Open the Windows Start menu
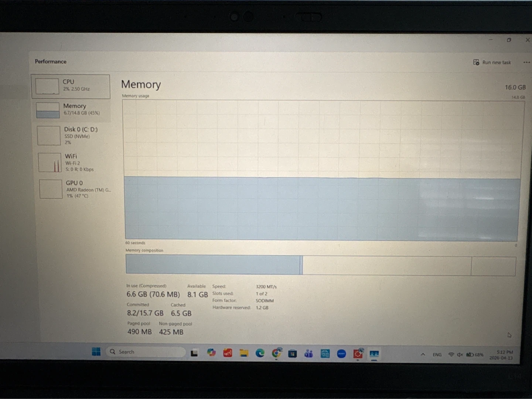Viewport: 532px width, 399px height. coord(96,352)
